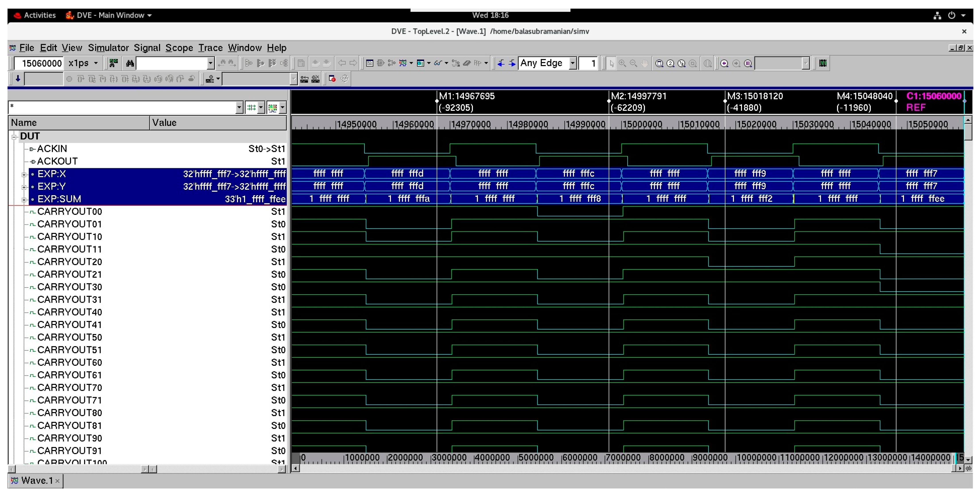Open the DVE - Main Window app menu
This screenshot has height=496, width=980.
(x=109, y=15)
